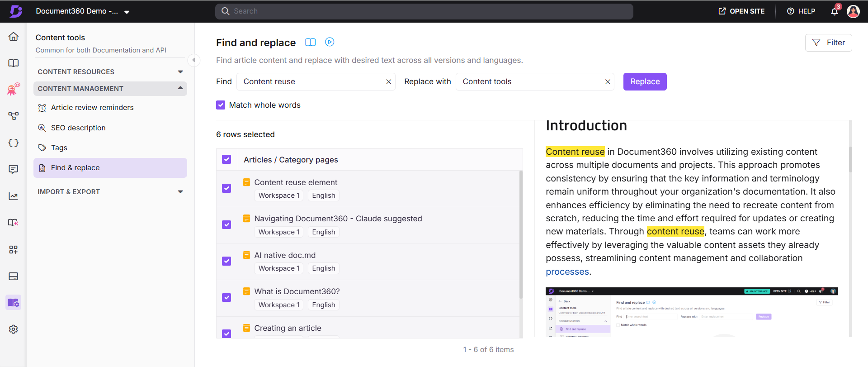Open the Home icon in left sidebar

[14, 37]
